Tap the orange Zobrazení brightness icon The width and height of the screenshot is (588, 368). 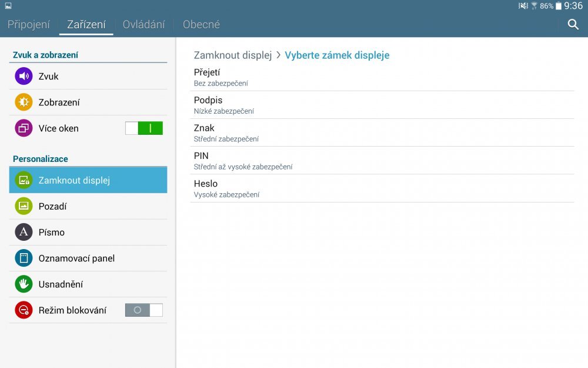click(x=24, y=102)
